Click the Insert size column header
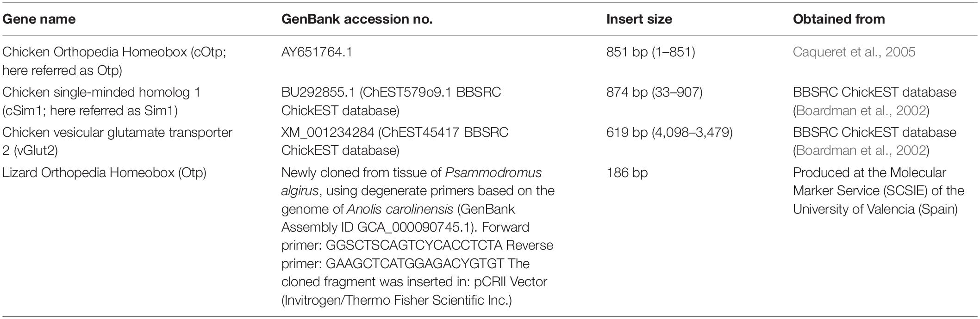Viewport: 980px width, 319px height. pos(639,19)
